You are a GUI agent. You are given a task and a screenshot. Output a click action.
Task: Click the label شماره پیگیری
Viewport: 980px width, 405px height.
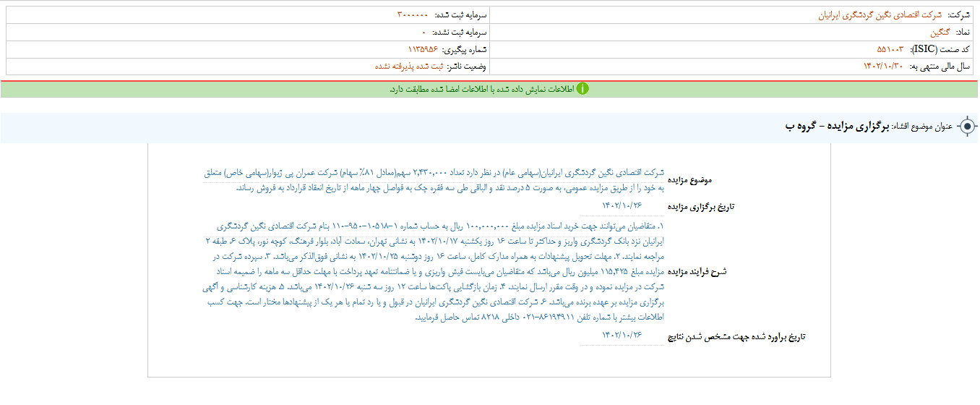(465, 50)
